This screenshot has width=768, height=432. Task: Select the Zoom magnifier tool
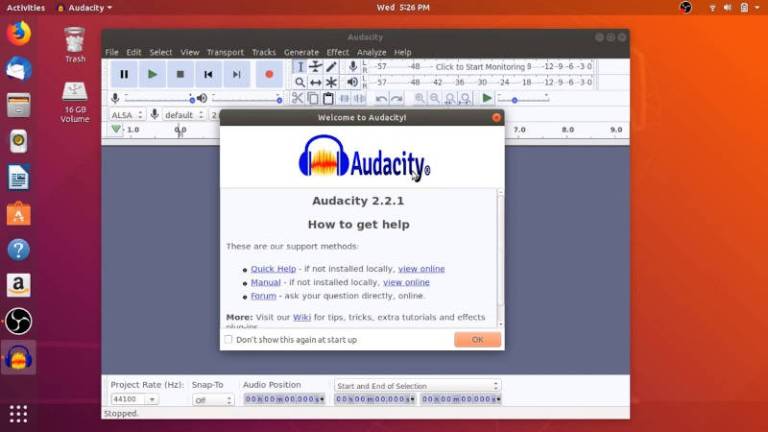point(299,83)
